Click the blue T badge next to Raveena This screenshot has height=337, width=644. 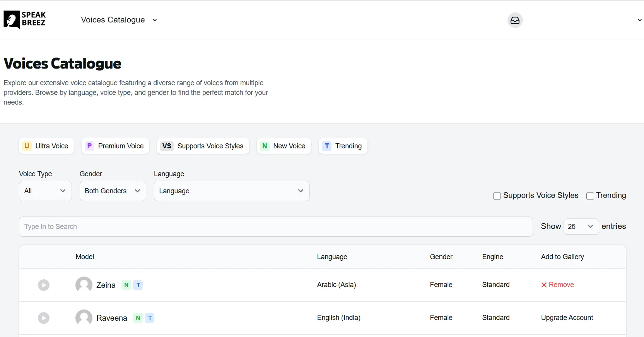click(x=150, y=318)
